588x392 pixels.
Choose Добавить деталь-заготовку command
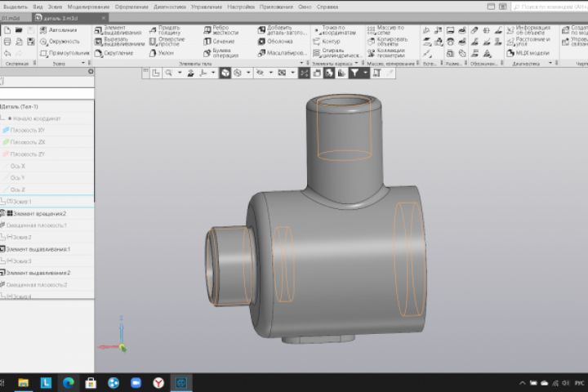click(x=283, y=30)
